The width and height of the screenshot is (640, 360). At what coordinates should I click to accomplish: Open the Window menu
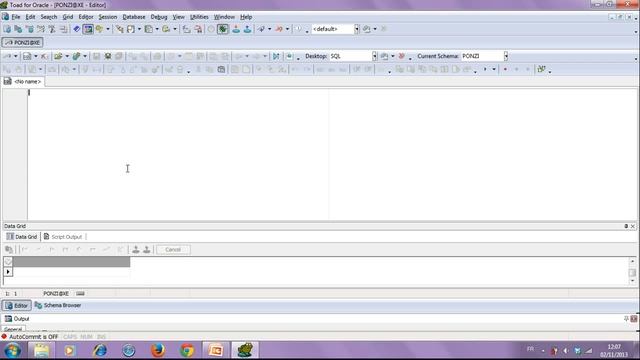(x=224, y=17)
